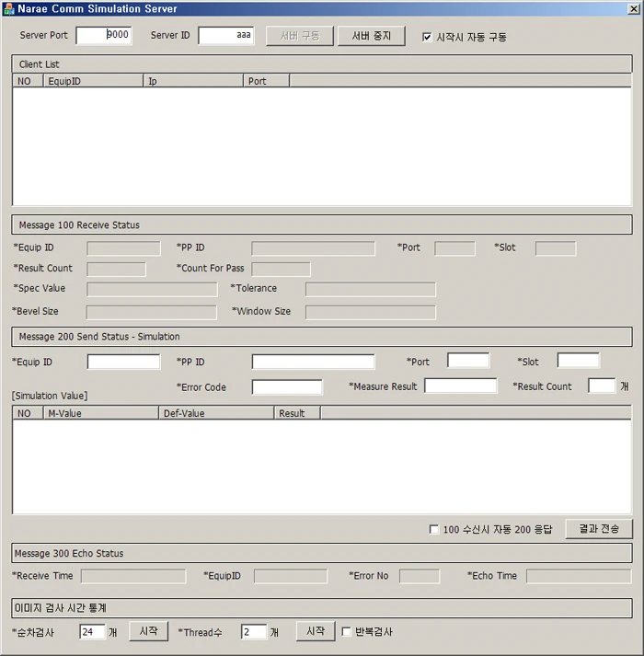The image size is (644, 656).
Task: Focus the Message 200 Slot input
Action: (579, 361)
